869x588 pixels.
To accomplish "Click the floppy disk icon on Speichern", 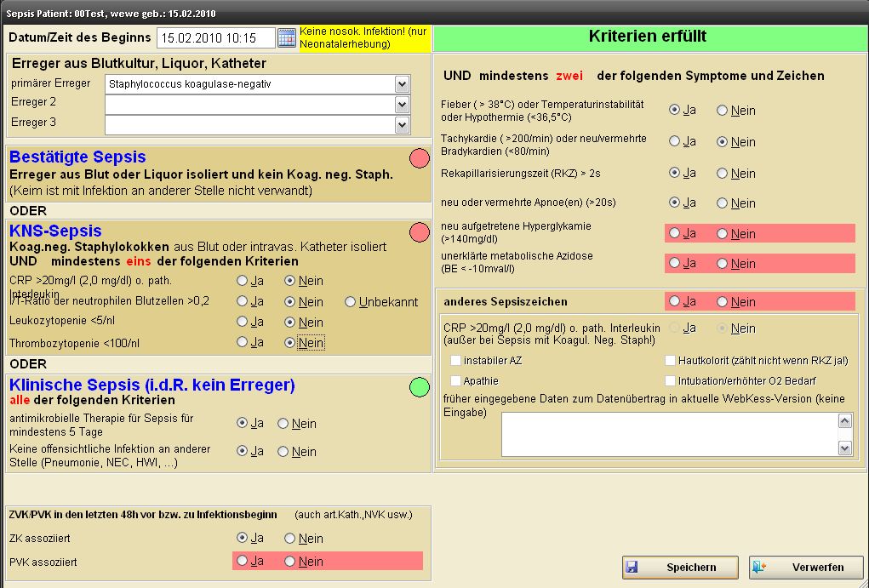I will pyautogui.click(x=631, y=568).
